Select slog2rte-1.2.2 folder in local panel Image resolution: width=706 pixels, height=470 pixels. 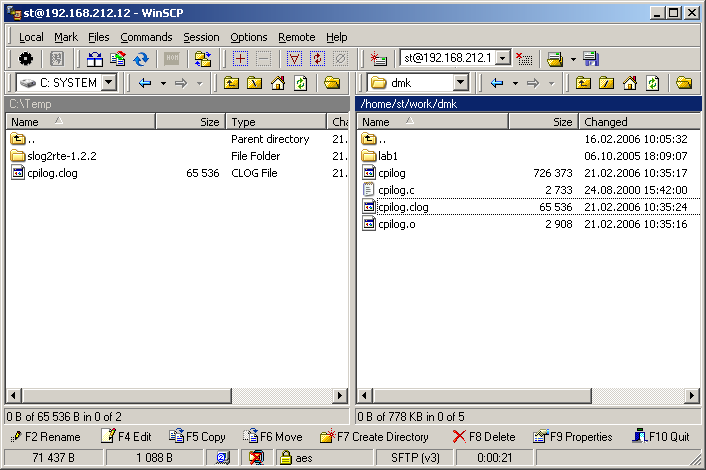point(62,156)
